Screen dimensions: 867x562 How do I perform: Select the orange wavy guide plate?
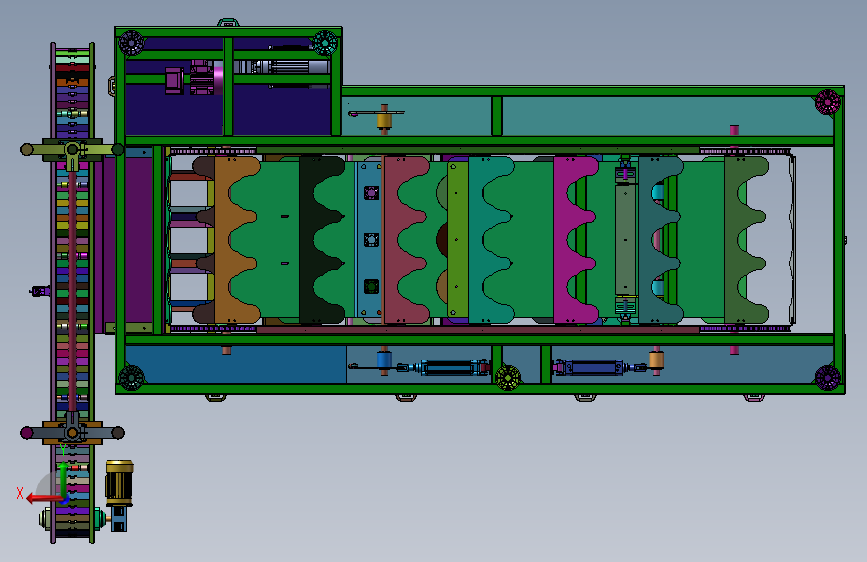235,240
